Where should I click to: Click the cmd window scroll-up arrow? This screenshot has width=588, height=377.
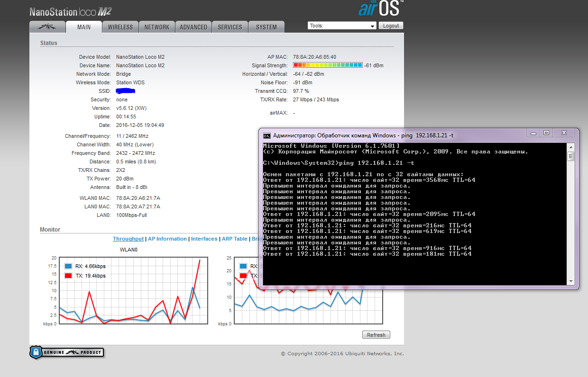[571, 146]
